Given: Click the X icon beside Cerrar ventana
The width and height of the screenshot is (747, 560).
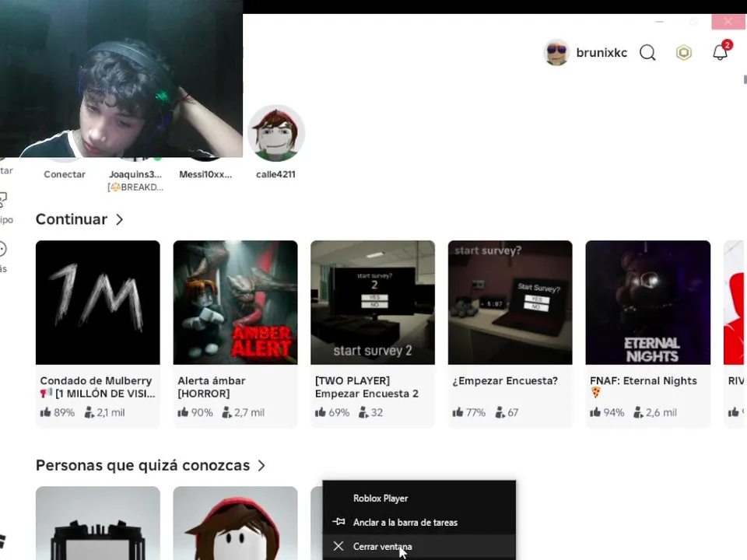Looking at the screenshot, I should [338, 546].
